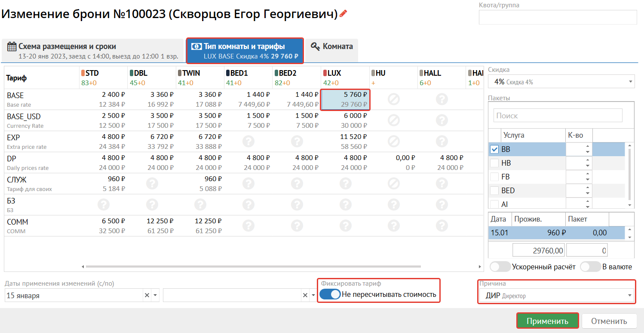Click the question icon in СЛУЖ row, BED1 column
The width and height of the screenshot is (644, 333).
click(248, 184)
